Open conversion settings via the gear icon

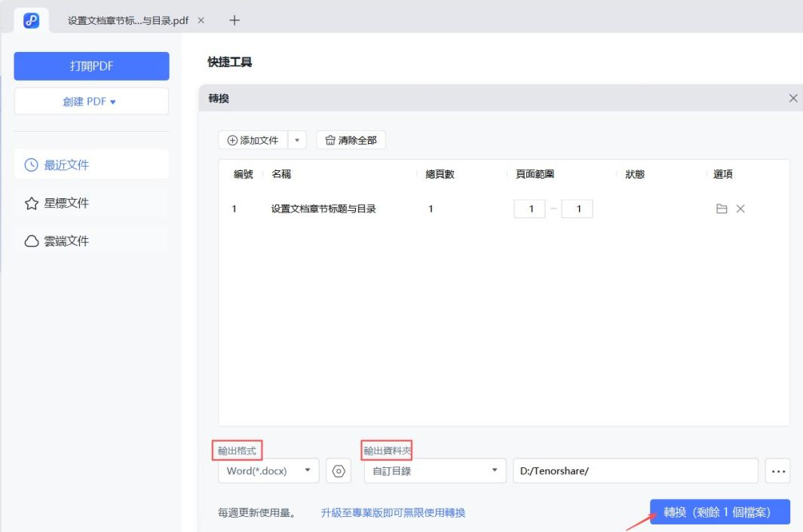coord(338,470)
